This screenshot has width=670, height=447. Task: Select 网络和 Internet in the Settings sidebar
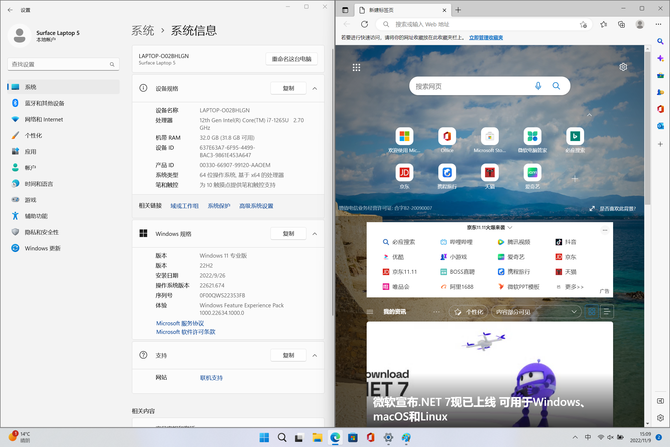63,119
